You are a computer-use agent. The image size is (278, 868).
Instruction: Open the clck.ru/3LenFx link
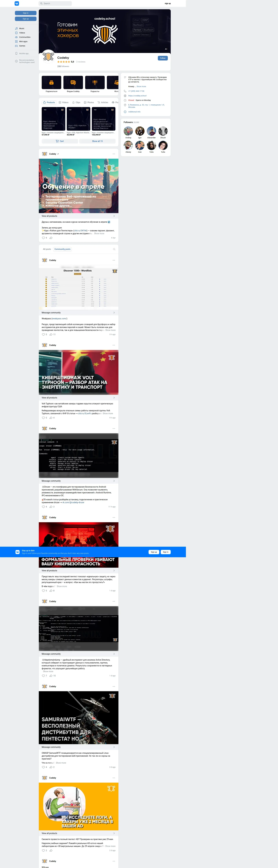click(84, 413)
